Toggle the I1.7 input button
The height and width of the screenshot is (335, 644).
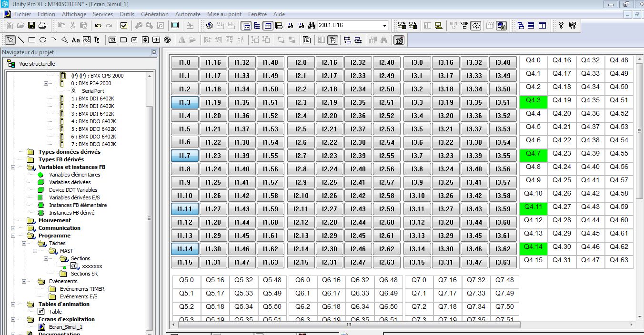click(184, 156)
